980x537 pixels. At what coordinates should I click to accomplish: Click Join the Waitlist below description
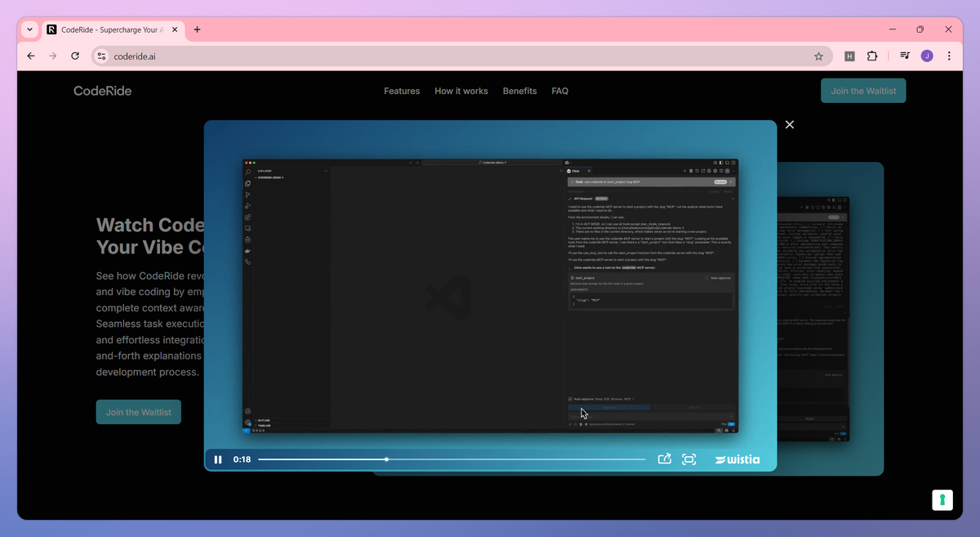tap(138, 412)
